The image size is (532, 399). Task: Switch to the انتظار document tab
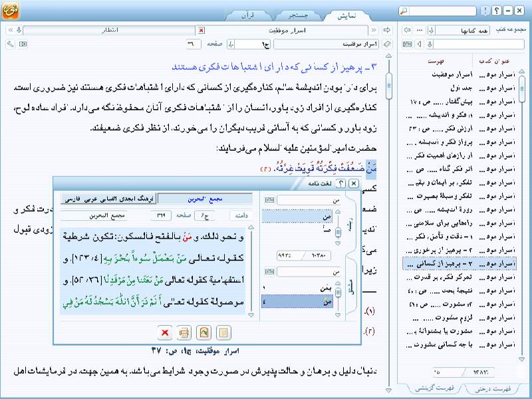(109, 31)
